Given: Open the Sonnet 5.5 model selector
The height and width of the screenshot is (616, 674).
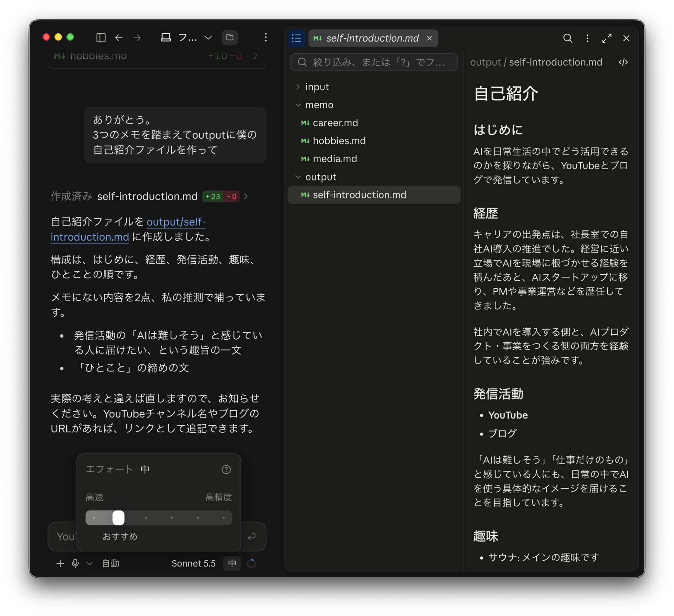Looking at the screenshot, I should [x=193, y=563].
